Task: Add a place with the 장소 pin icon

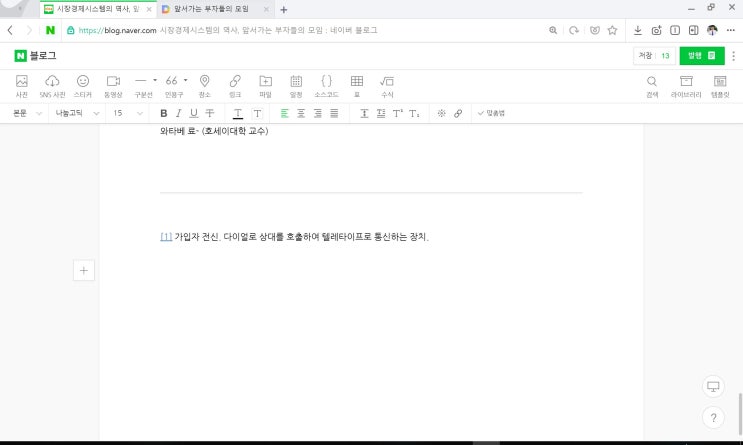Action: coord(204,86)
